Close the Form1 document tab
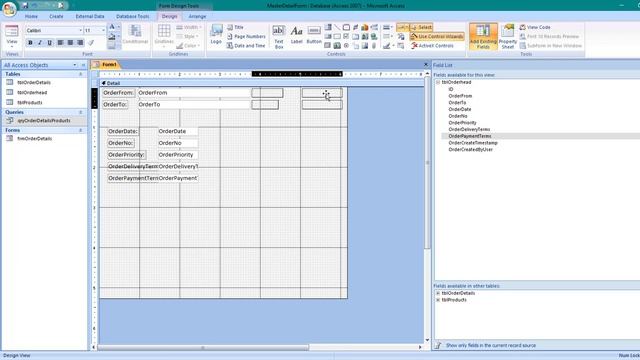Image resolution: width=640 pixels, height=360 pixels. [x=426, y=64]
